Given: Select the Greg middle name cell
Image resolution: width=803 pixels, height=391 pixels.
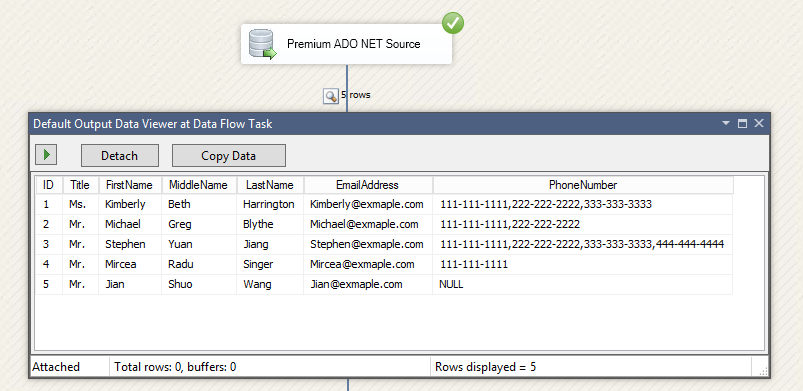Looking at the screenshot, I should [x=199, y=224].
